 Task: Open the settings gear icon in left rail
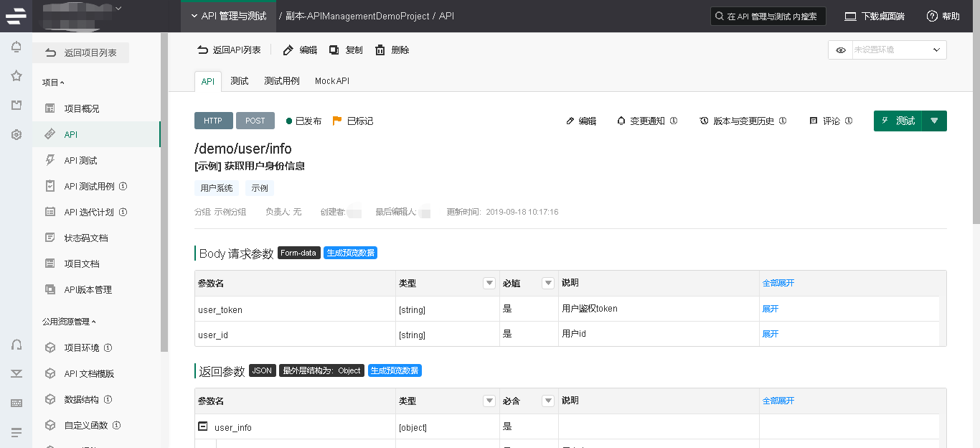[16, 134]
